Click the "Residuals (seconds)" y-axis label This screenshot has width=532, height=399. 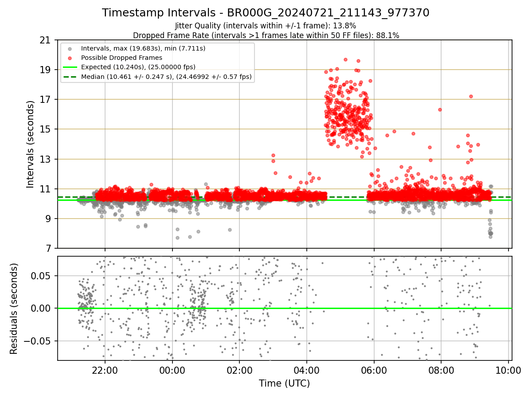coord(14,309)
